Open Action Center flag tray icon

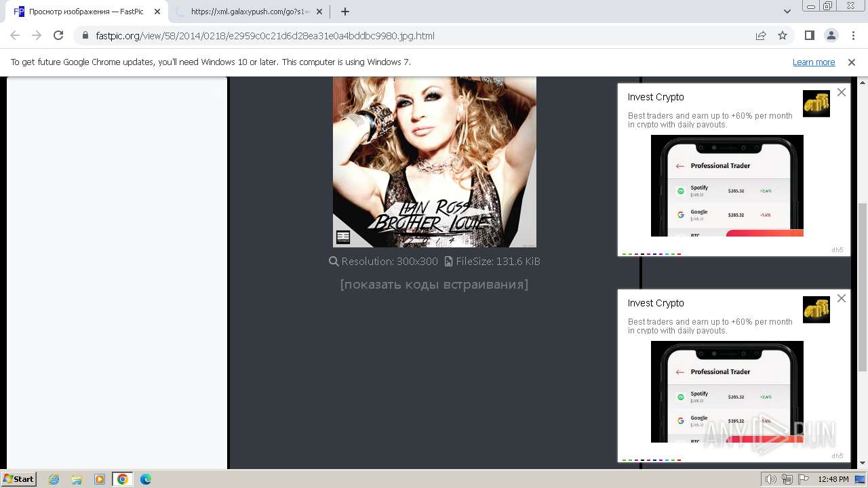803,479
